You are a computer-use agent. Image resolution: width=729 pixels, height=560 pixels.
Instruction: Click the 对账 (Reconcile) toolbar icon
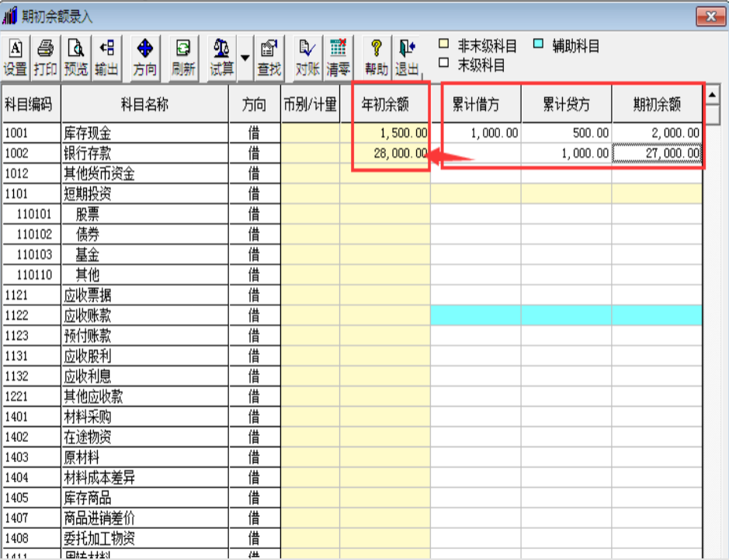point(307,58)
